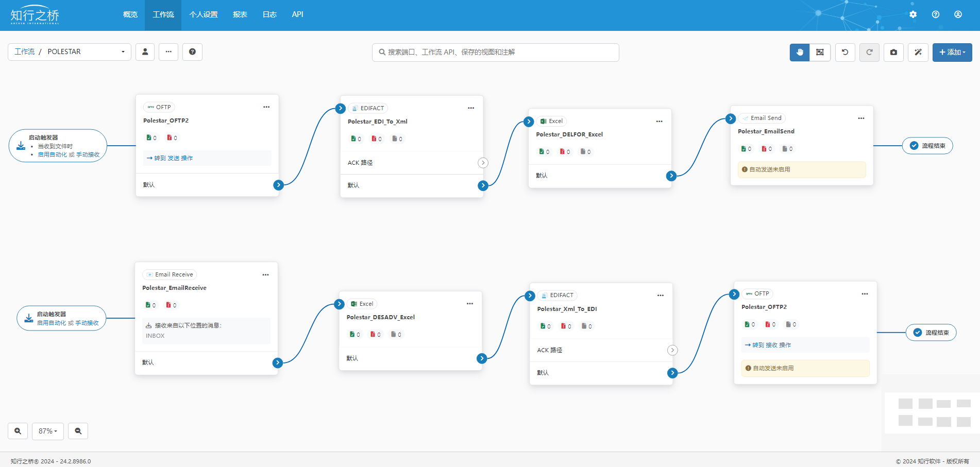980x467 pixels.
Task: Click the search connectors input field
Action: 496,52
